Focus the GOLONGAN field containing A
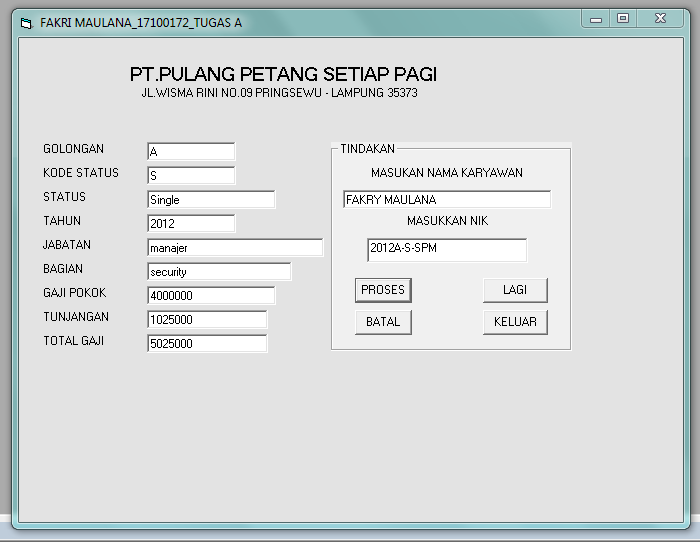The image size is (700, 542). coord(191,151)
